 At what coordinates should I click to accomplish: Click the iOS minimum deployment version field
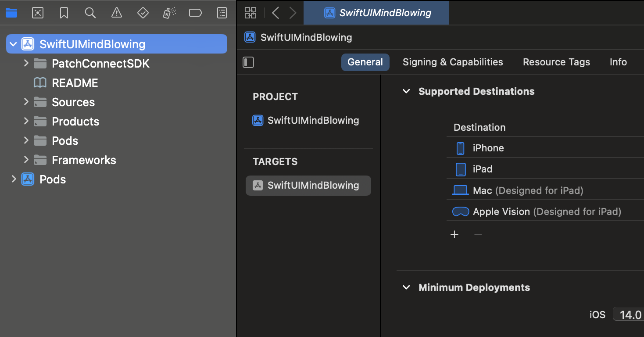coord(630,315)
